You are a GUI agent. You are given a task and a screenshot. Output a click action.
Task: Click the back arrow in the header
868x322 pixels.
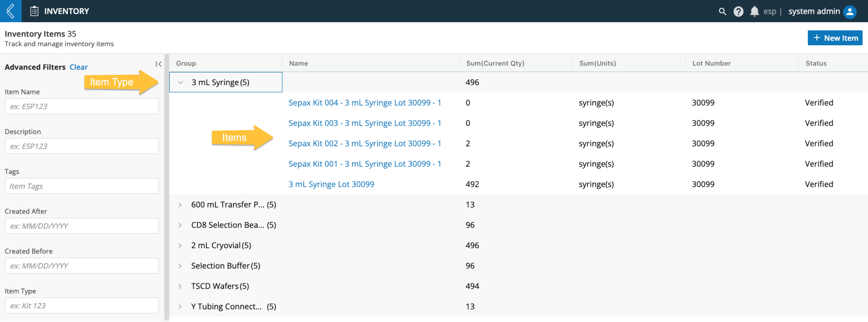11,11
